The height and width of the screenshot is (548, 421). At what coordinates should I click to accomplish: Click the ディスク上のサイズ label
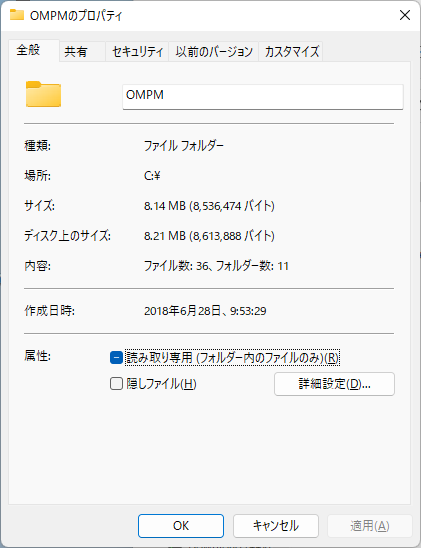click(x=67, y=236)
